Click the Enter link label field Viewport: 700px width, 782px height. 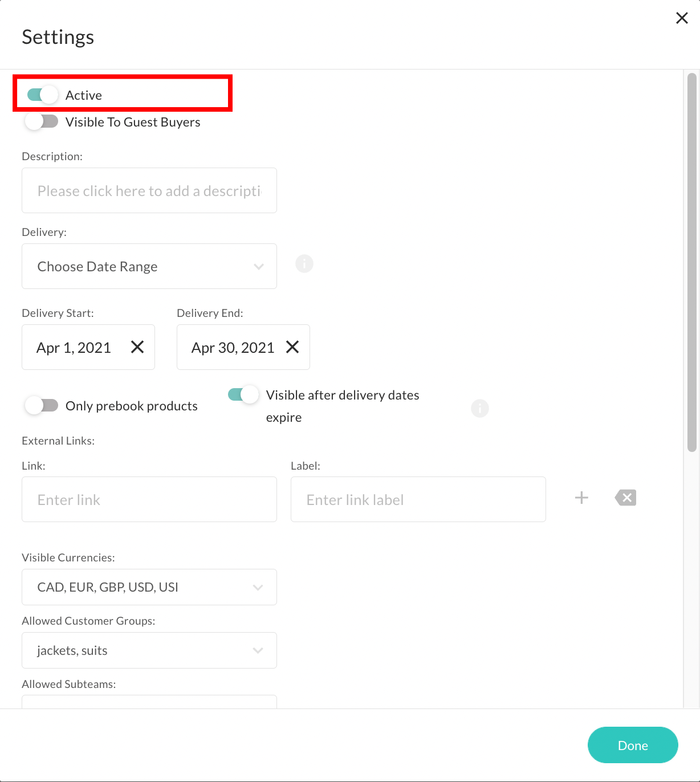(418, 499)
